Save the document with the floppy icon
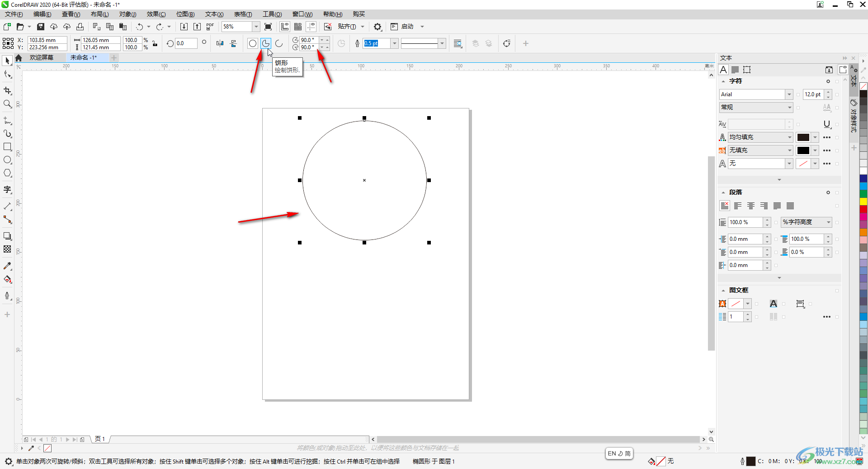Viewport: 868px width, 469px height. (41, 27)
